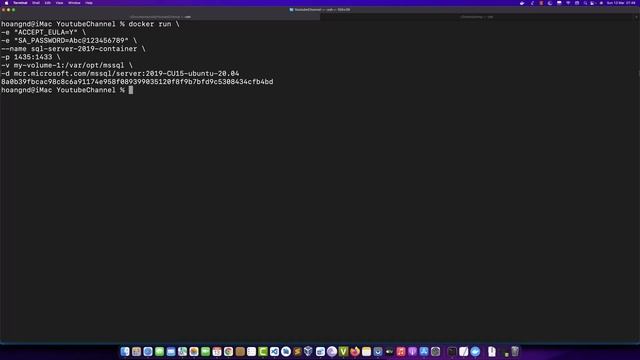Open Docker Desktop from the Dock
This screenshot has height=360, width=640.
pos(475,351)
